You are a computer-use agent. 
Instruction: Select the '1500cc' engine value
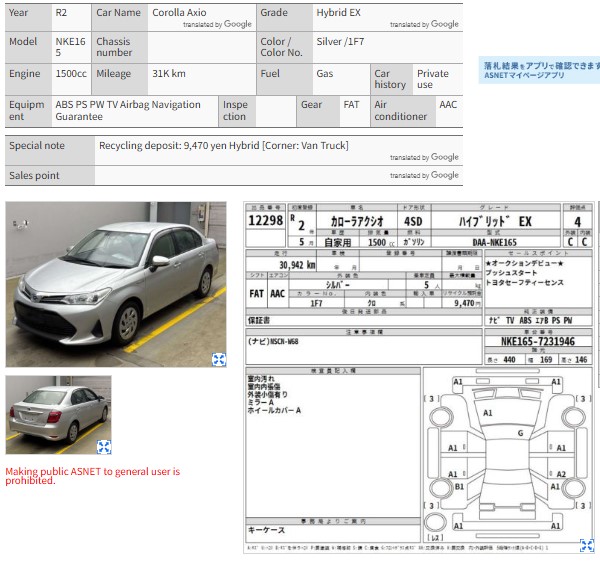coord(71,73)
